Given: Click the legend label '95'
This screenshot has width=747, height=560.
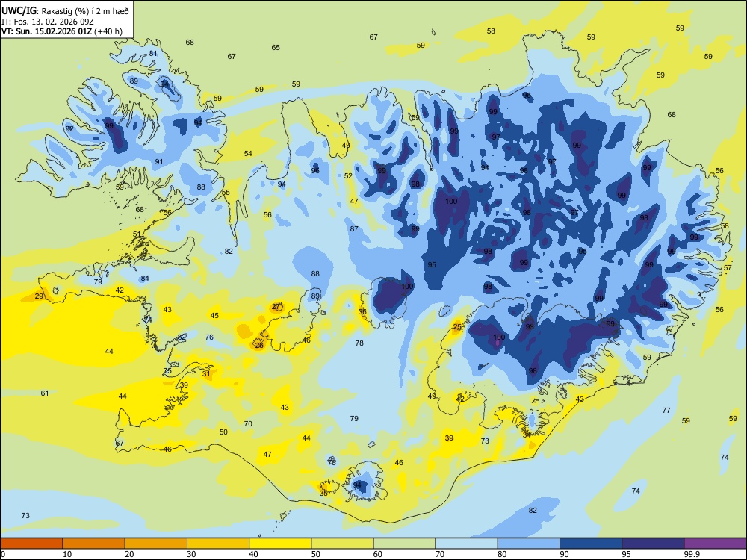Looking at the screenshot, I should point(627,554).
